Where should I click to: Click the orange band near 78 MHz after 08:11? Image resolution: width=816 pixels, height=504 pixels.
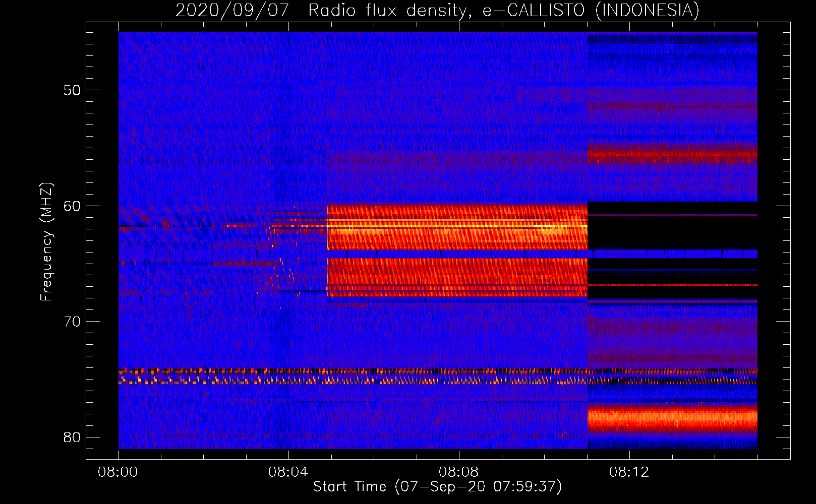click(673, 417)
